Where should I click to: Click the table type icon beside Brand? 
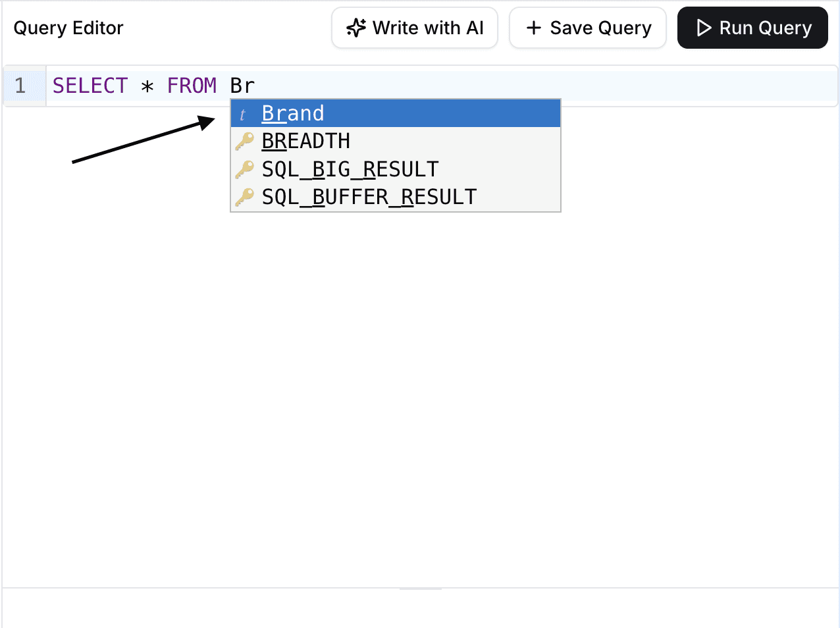[x=243, y=115]
